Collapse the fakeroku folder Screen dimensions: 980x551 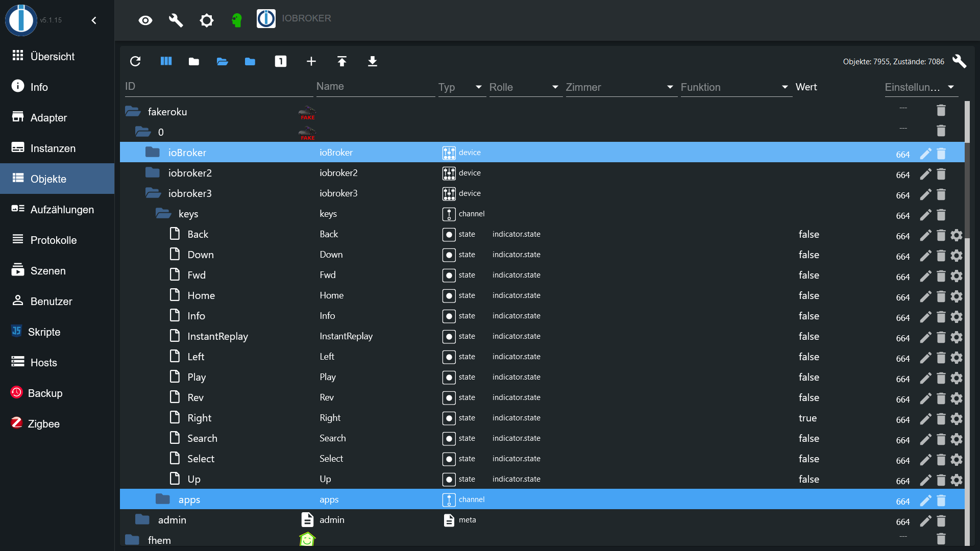pyautogui.click(x=133, y=111)
